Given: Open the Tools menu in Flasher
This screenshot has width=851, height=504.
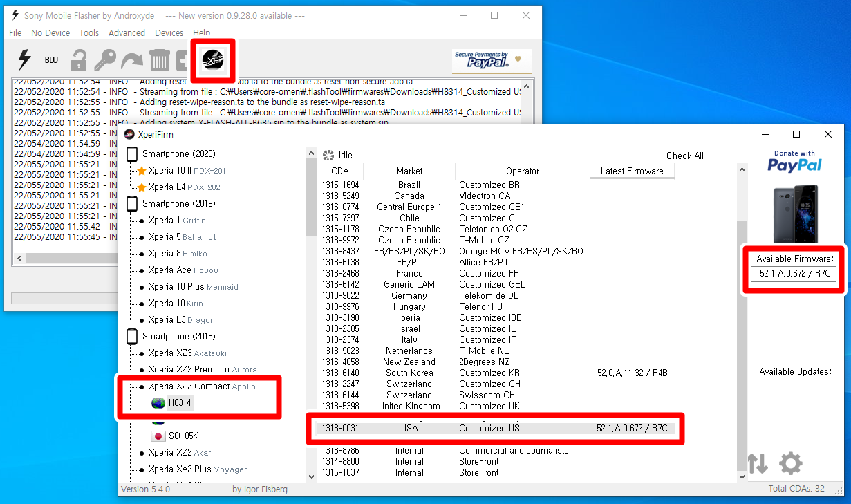Looking at the screenshot, I should [89, 32].
